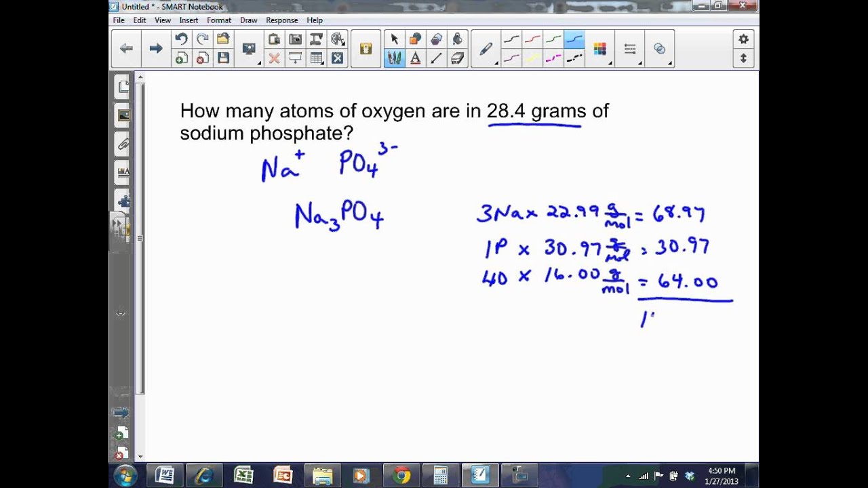The image size is (868, 488).
Task: Pick the black dashed pen style
Action: point(574,58)
